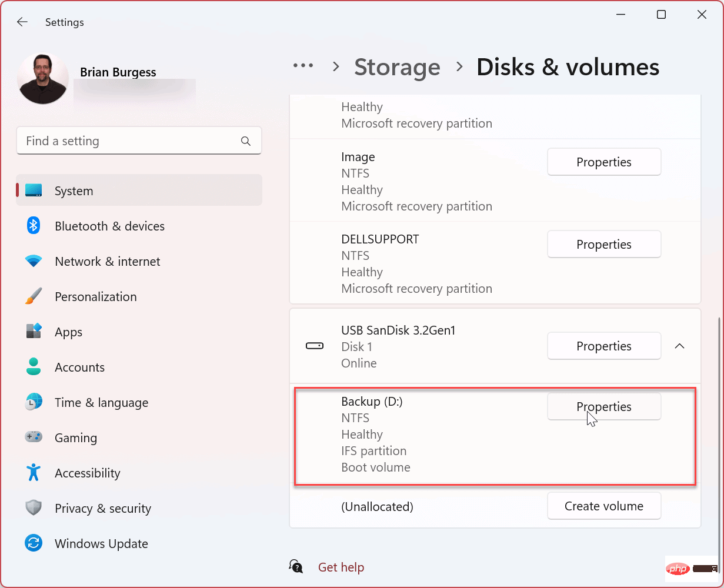
Task: Open Windows Update label
Action: [101, 544]
